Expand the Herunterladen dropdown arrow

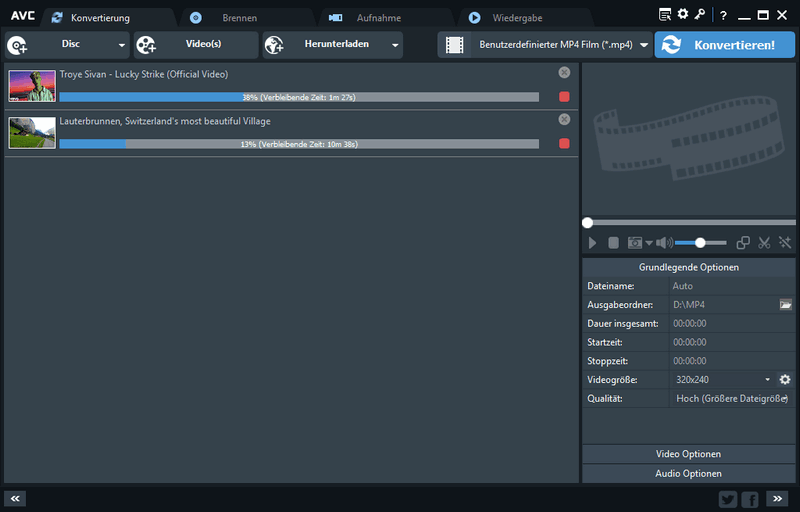pyautogui.click(x=395, y=45)
